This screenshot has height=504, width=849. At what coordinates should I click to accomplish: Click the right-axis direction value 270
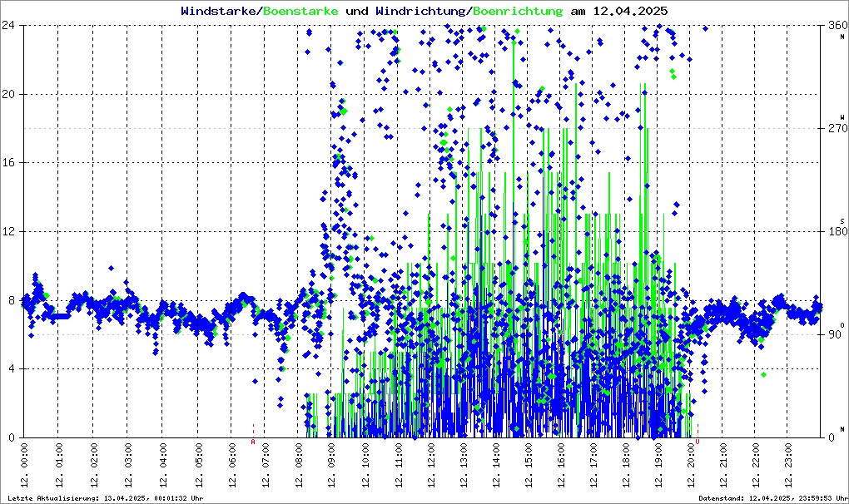(838, 128)
